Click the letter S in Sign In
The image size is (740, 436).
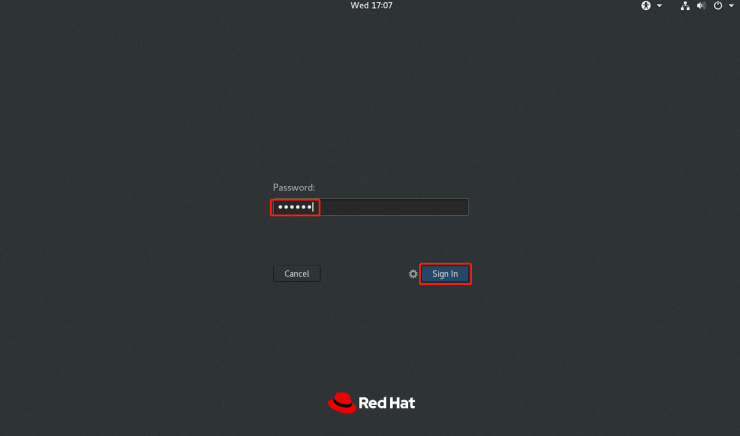[435, 274]
